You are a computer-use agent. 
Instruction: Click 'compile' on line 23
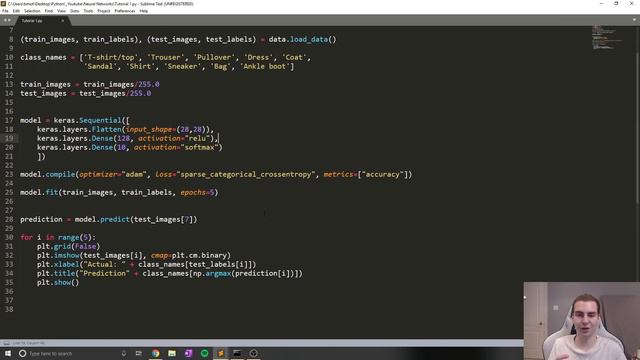point(60,174)
